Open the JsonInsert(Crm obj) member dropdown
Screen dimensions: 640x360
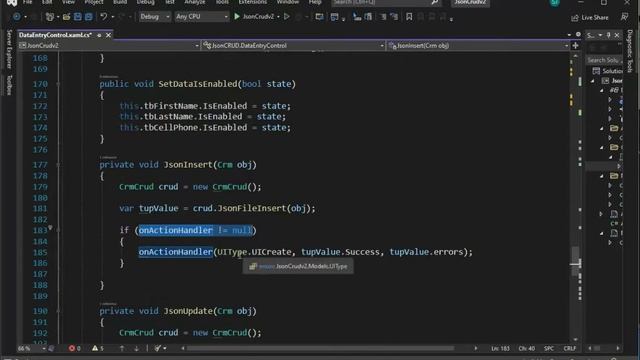[478, 46]
